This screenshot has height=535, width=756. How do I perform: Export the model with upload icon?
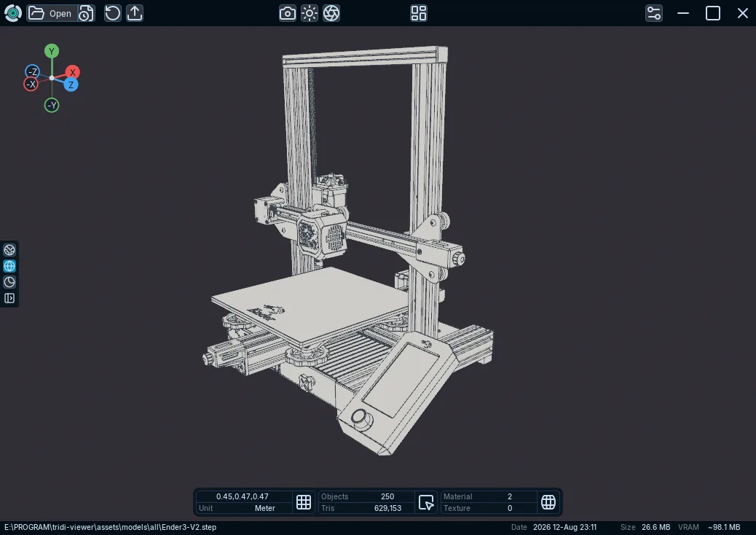pyautogui.click(x=135, y=13)
